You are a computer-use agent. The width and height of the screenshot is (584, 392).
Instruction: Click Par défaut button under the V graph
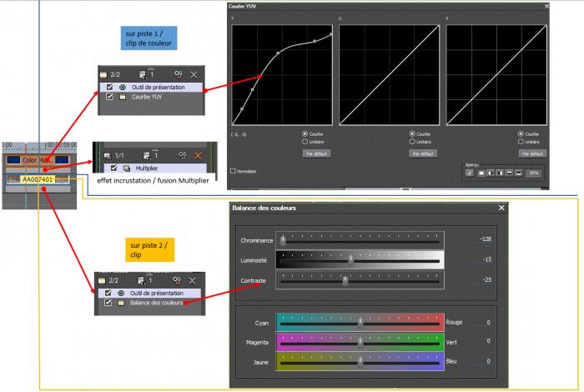point(532,153)
